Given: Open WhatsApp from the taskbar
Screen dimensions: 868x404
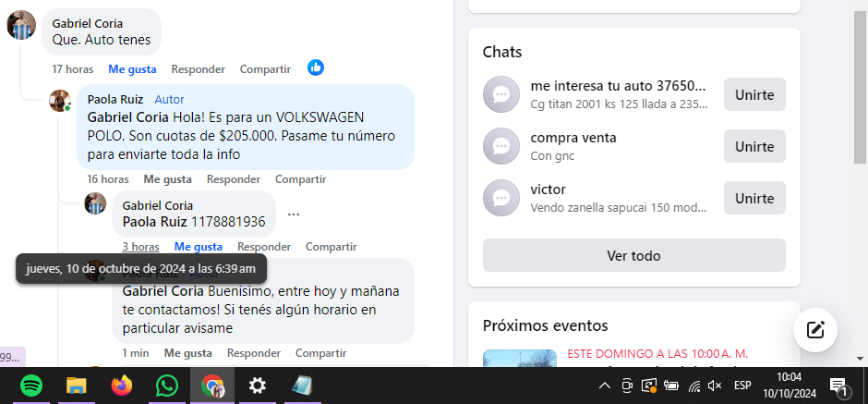Looking at the screenshot, I should coord(166,386).
